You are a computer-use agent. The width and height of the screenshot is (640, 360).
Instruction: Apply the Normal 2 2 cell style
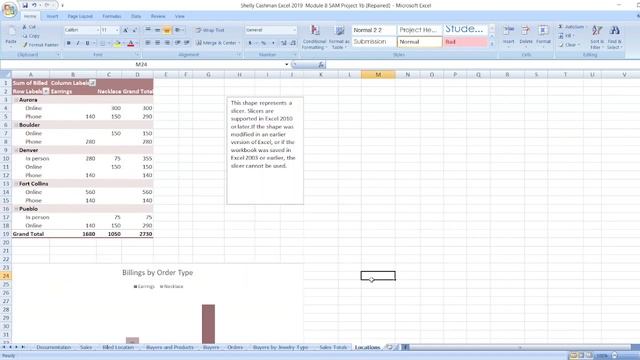click(374, 30)
